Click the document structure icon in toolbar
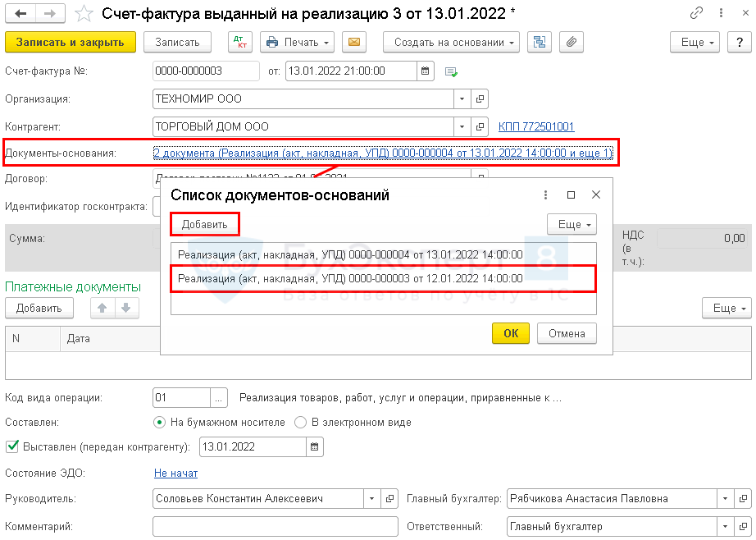The height and width of the screenshot is (540, 756). tap(539, 42)
